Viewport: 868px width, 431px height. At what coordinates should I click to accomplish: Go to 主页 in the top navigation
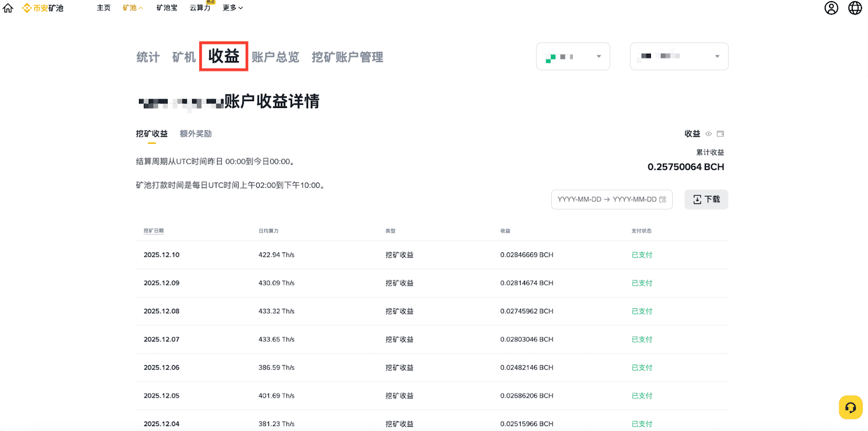pos(104,8)
